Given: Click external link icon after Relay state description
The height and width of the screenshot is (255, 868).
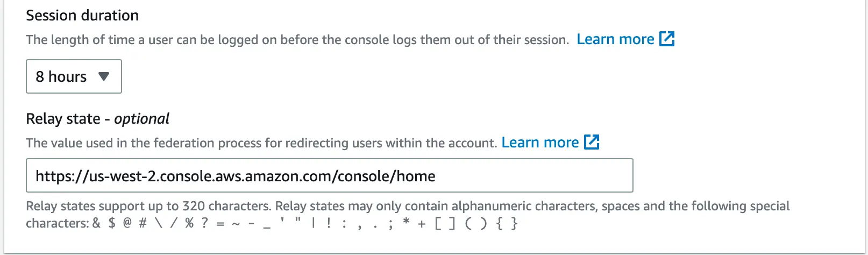Looking at the screenshot, I should pyautogui.click(x=592, y=142).
